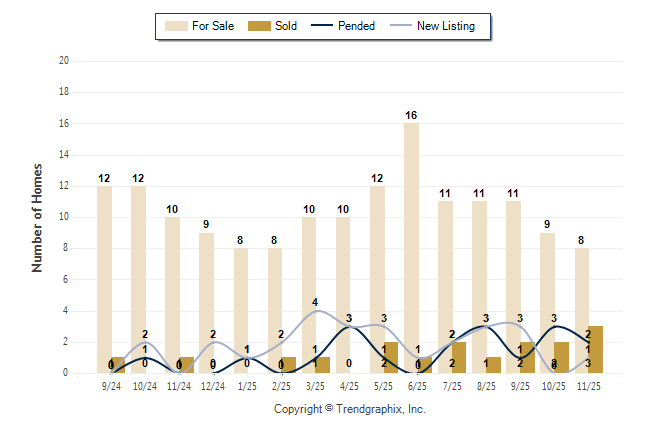Click the 12/24 x-axis label

213,385
